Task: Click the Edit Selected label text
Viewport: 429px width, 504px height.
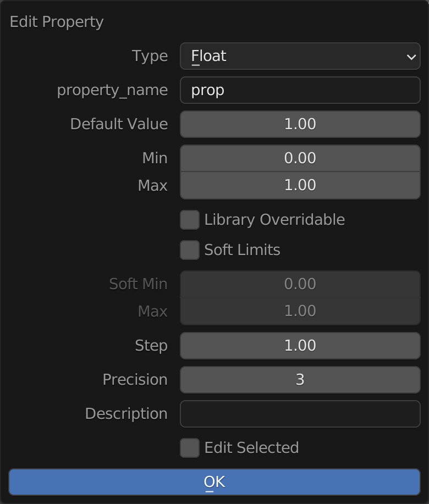Action: (251, 448)
